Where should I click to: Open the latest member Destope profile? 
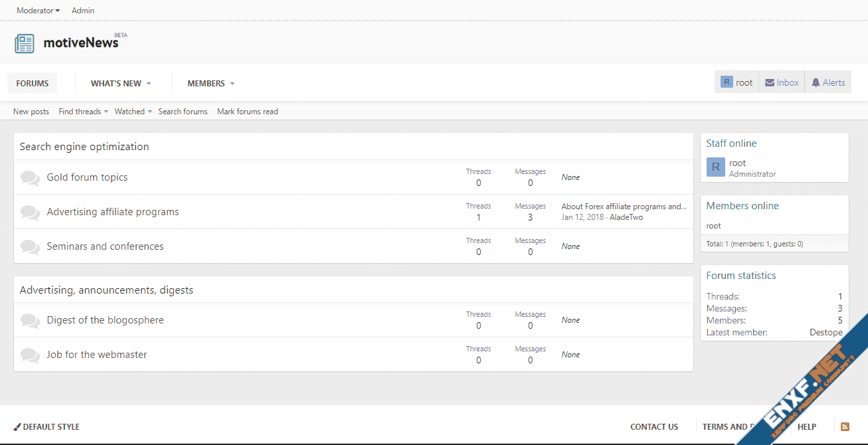(825, 332)
